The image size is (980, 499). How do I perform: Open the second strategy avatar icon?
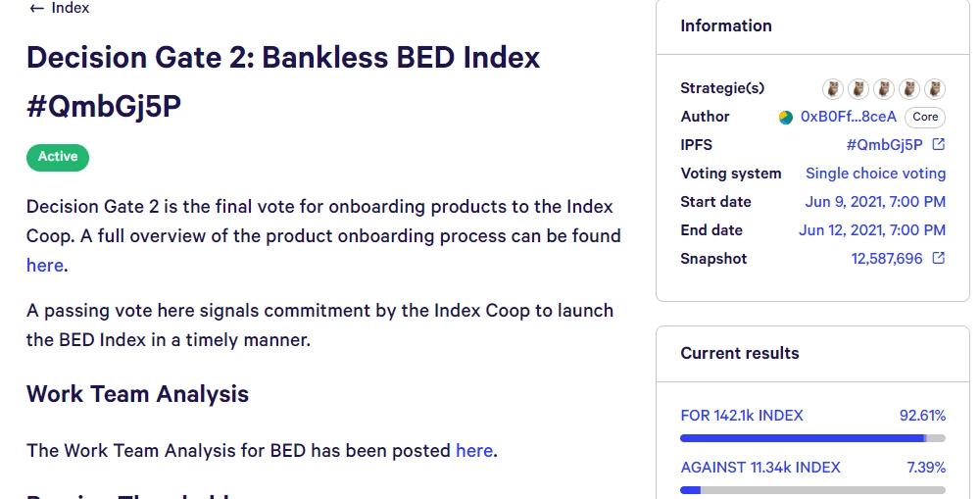pyautogui.click(x=858, y=89)
